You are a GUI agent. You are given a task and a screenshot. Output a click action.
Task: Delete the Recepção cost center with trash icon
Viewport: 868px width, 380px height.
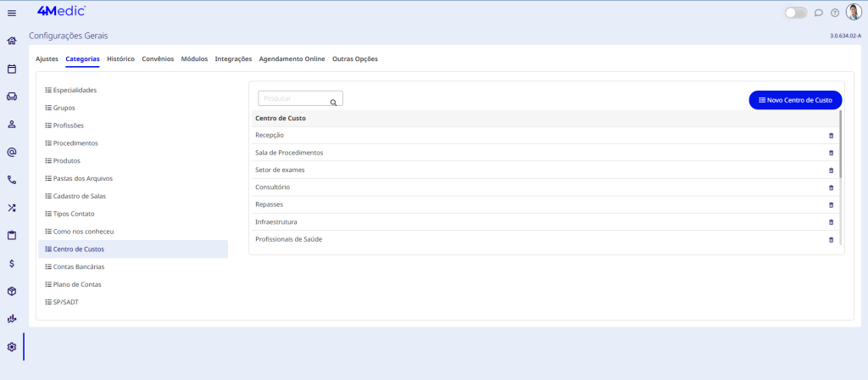coord(831,136)
